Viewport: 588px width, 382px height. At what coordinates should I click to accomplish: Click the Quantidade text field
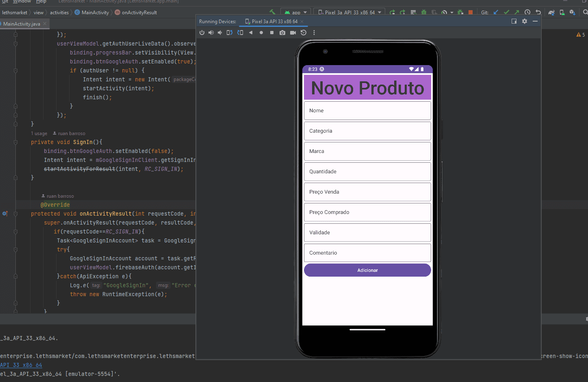(x=367, y=172)
